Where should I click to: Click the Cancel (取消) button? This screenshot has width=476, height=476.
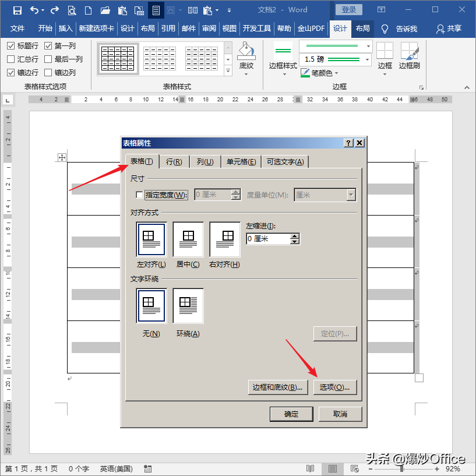tap(340, 414)
